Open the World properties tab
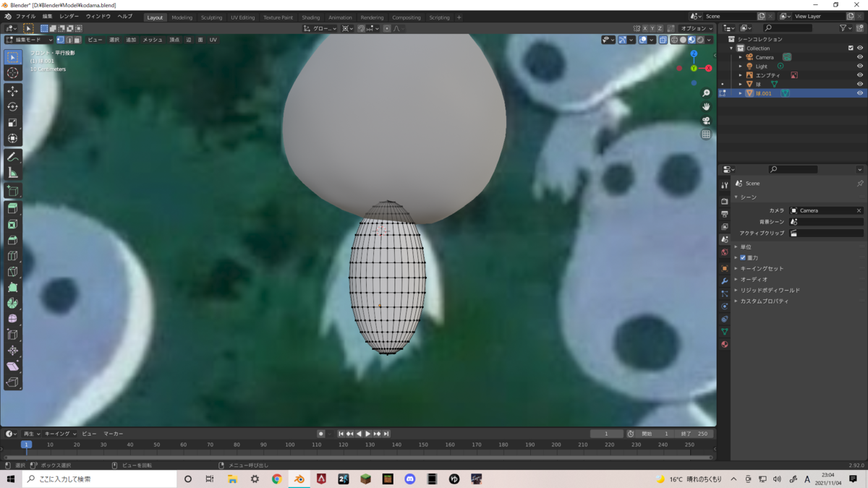Viewport: 868px width, 488px height. click(725, 252)
